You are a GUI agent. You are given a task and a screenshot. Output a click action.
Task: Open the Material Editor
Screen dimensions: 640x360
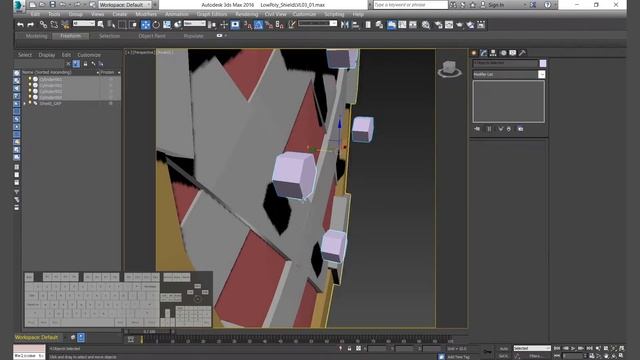pos(426,25)
